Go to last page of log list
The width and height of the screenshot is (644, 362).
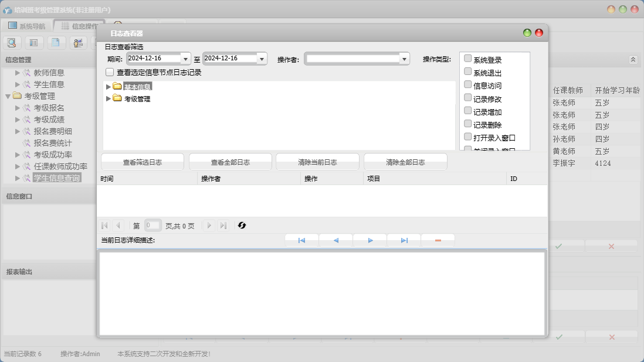click(x=223, y=225)
